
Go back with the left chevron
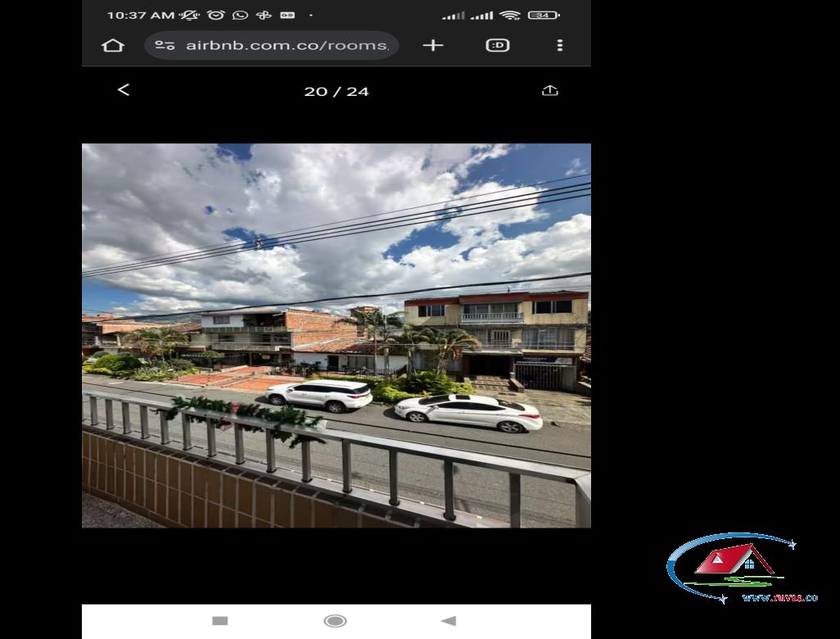pyautogui.click(x=123, y=90)
